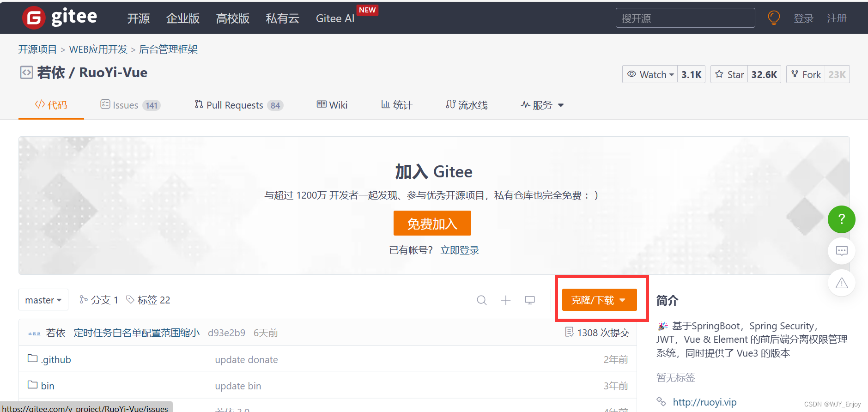868x412 pixels.
Task: Open the 开源 nav item
Action: pyautogui.click(x=138, y=18)
